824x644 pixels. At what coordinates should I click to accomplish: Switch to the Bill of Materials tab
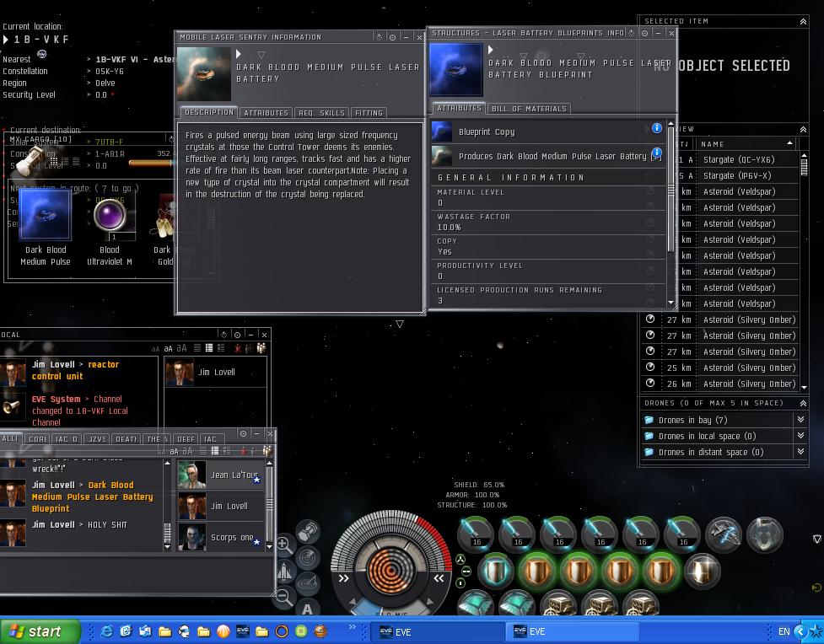coord(529,109)
